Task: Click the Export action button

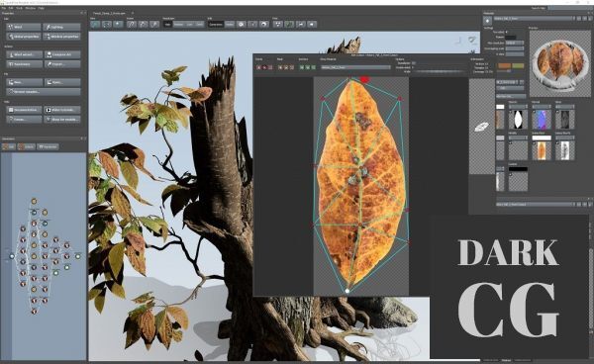Action: coord(62,64)
